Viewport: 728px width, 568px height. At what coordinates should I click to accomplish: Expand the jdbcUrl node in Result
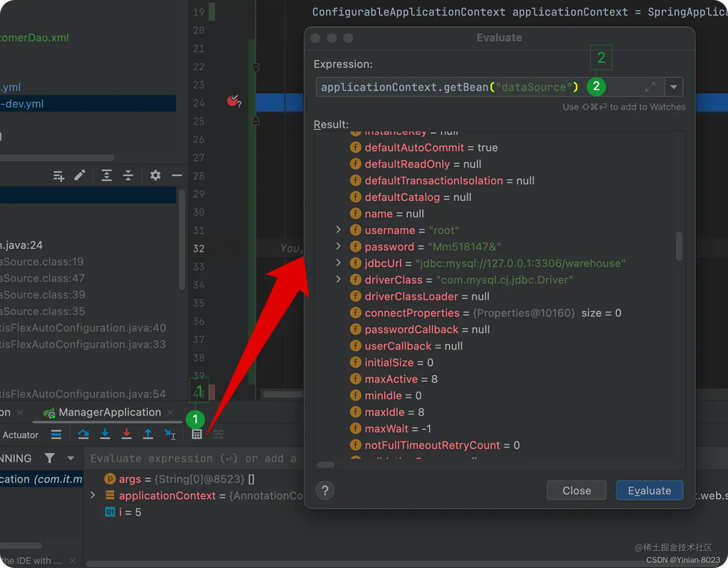[338, 262]
